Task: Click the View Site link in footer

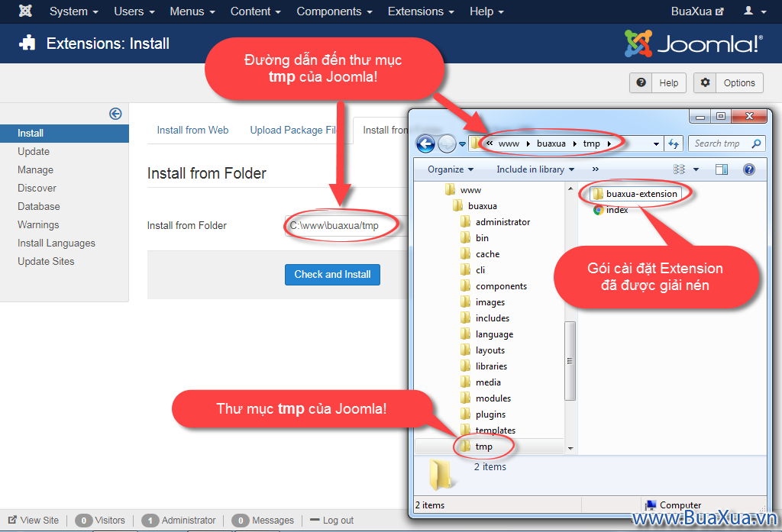Action: coord(34,521)
